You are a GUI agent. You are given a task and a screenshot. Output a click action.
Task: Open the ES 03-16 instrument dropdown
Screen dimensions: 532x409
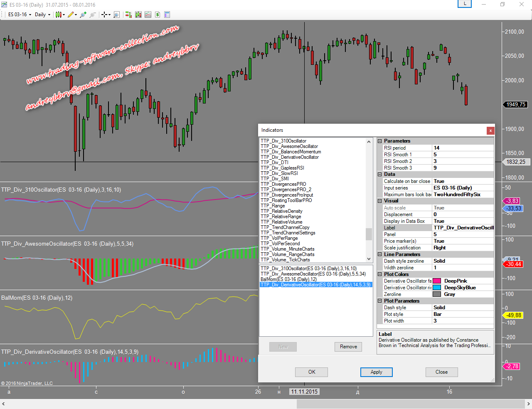click(x=20, y=15)
